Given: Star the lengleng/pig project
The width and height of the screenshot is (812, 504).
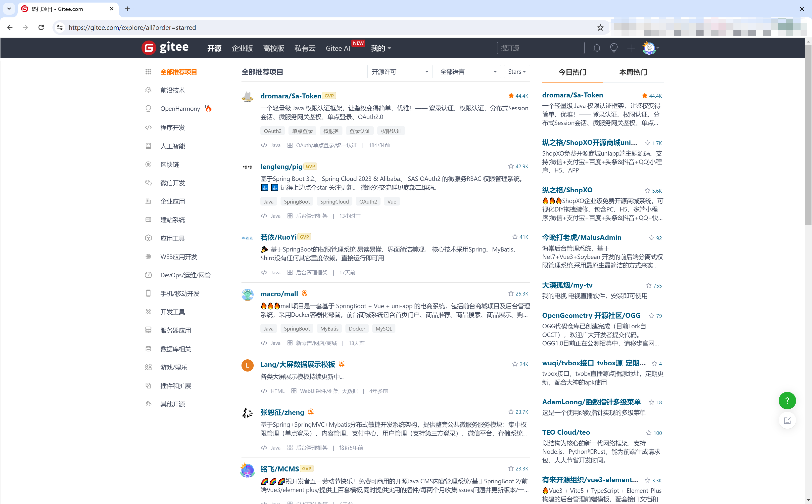Looking at the screenshot, I should pyautogui.click(x=511, y=166).
